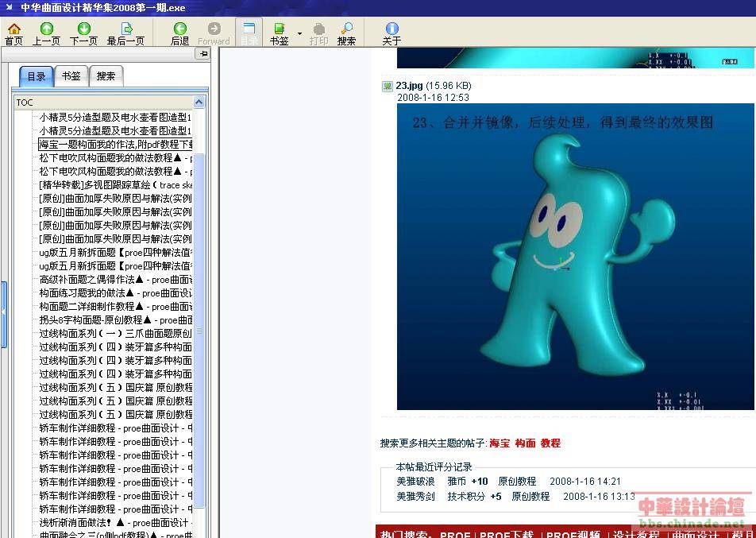Image resolution: width=756 pixels, height=538 pixels.
Task: Open the 23.jpg attachment link
Action: tap(409, 86)
